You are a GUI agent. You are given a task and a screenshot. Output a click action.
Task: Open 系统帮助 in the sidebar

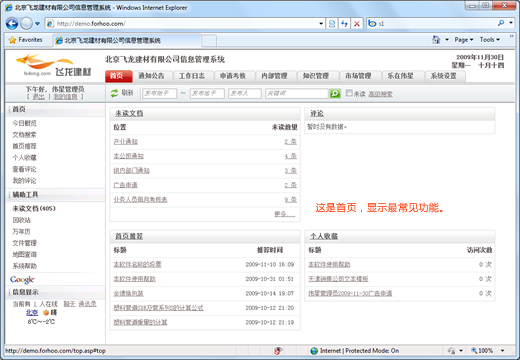point(24,266)
